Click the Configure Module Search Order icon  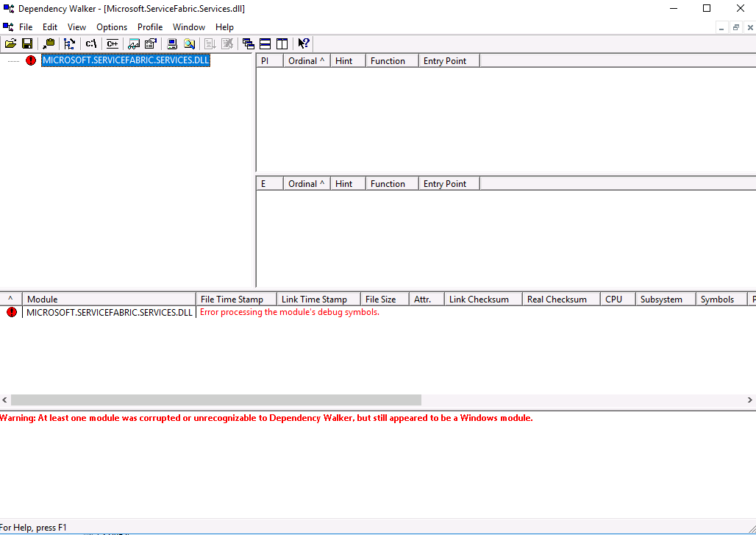pyautogui.click(x=150, y=43)
